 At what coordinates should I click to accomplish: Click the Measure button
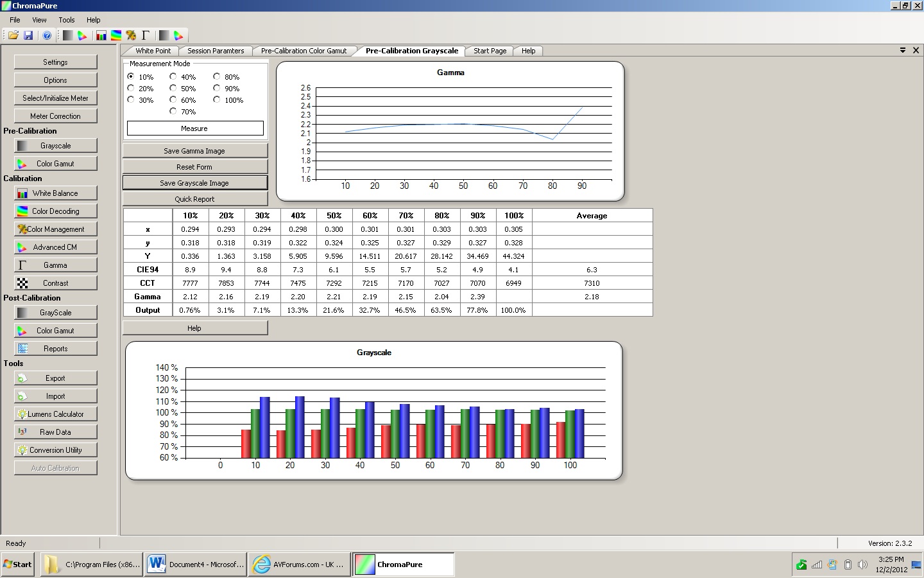point(195,128)
